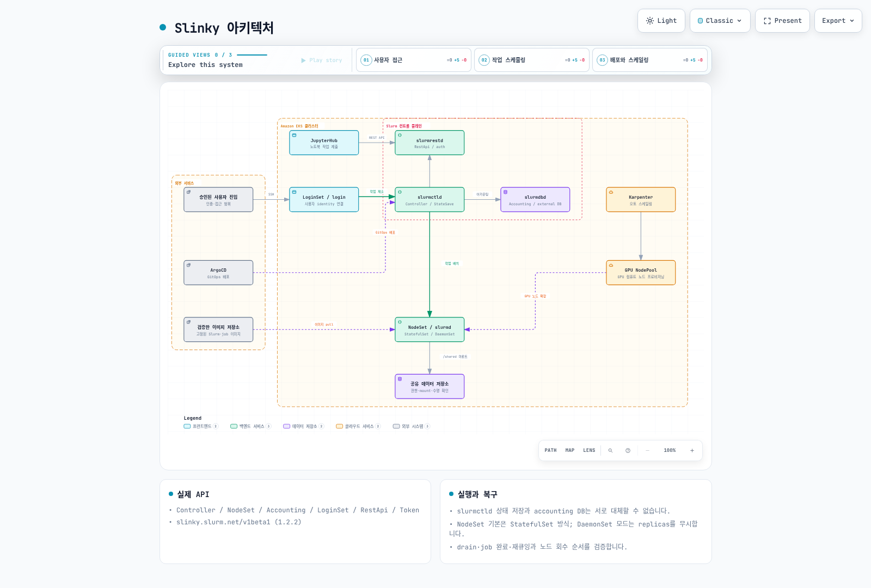The height and width of the screenshot is (588, 871).
Task: Toggle the 클라우드 서비스 legend filter
Action: (358, 426)
